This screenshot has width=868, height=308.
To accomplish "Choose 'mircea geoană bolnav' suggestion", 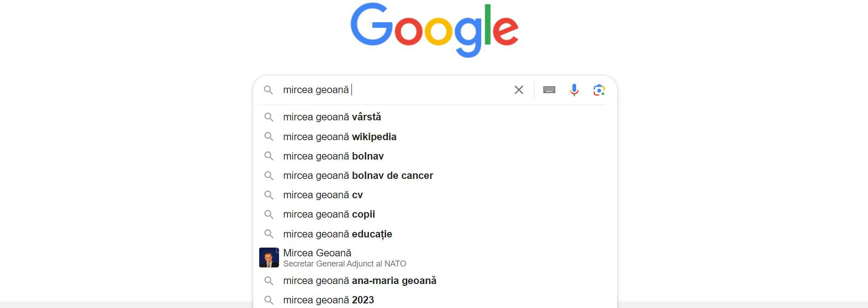I will click(334, 156).
